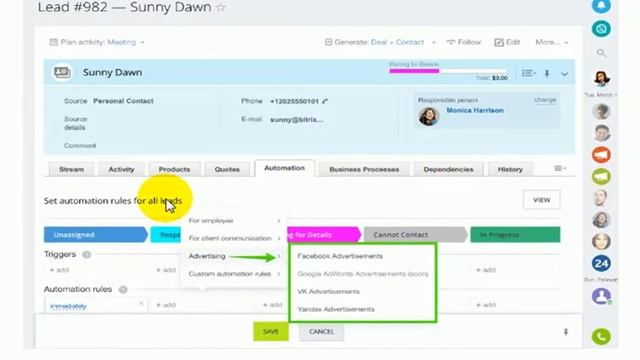The image size is (640, 360).
Task: Add a trigger under Unassigned stage
Action: click(59, 270)
